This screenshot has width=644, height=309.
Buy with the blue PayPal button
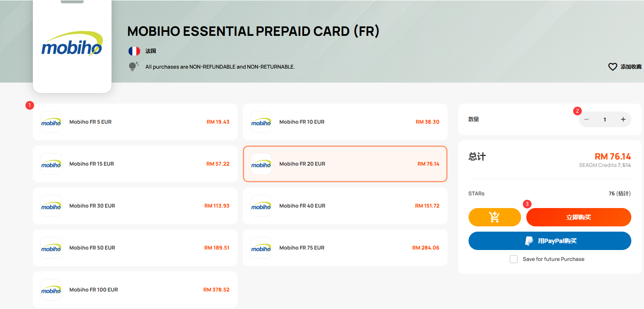click(550, 241)
